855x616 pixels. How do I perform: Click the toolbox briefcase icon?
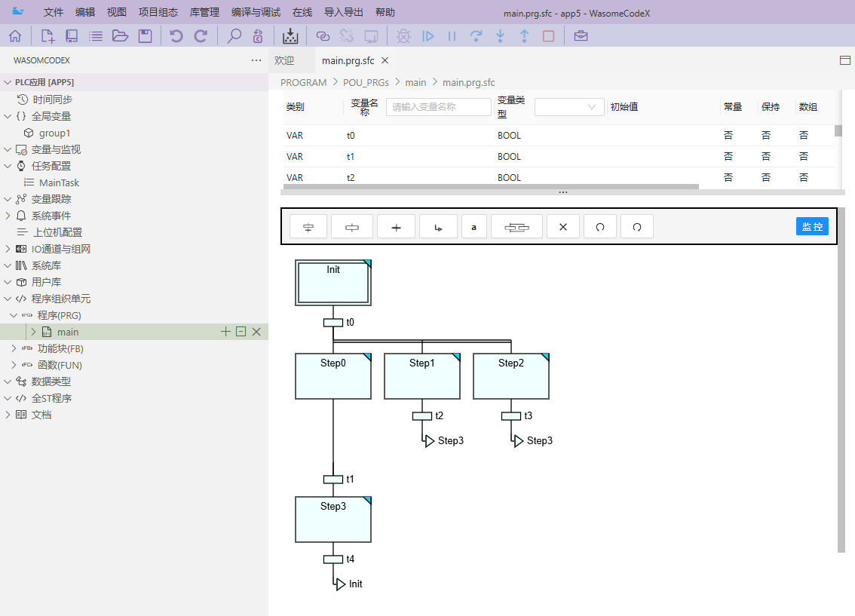[x=581, y=36]
